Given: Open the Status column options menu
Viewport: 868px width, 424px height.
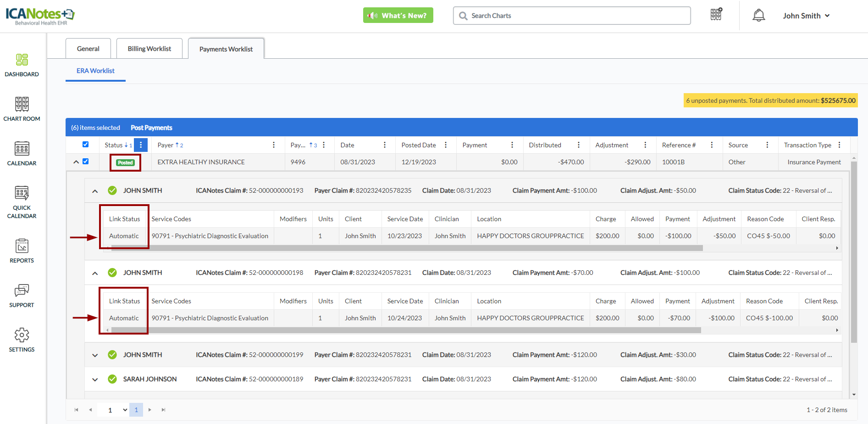Looking at the screenshot, I should point(141,145).
